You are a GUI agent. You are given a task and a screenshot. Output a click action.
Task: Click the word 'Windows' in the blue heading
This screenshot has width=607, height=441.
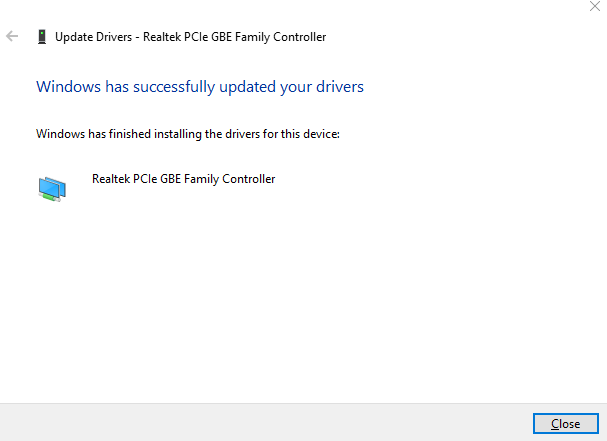(66, 87)
